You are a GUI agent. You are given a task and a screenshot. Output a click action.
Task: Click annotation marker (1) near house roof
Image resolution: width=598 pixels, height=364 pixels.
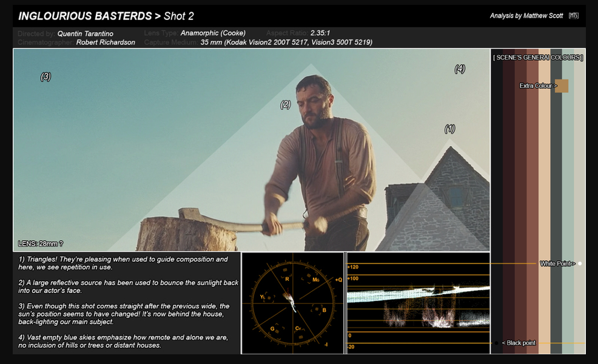pos(449,129)
